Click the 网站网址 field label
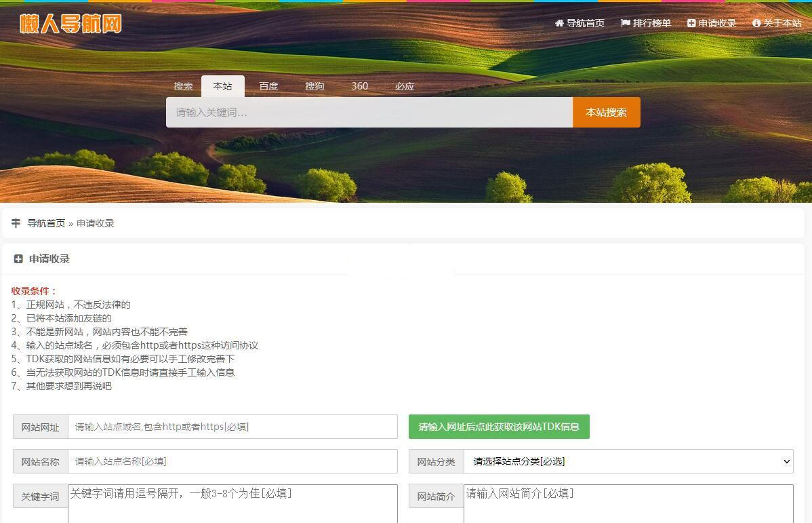 coord(41,427)
